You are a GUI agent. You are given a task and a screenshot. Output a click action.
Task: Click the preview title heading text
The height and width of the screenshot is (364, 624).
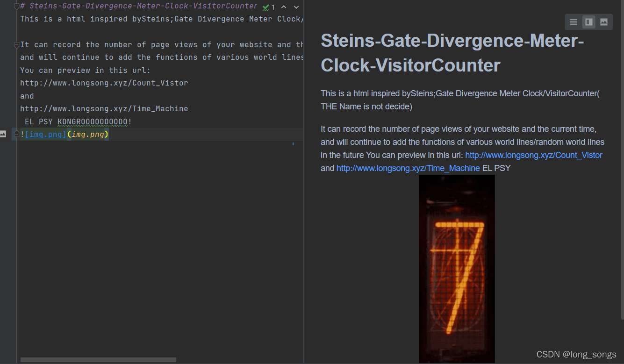coord(452,53)
